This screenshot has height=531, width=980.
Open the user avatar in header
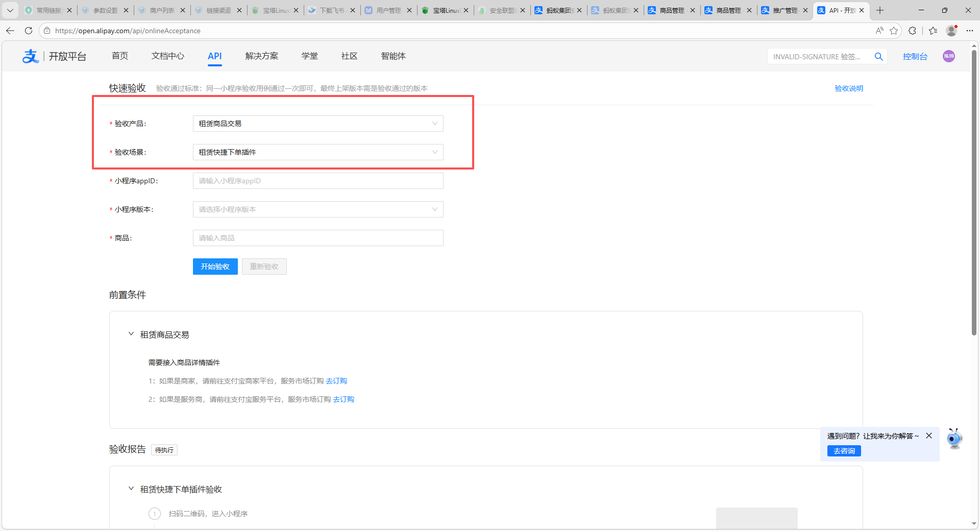pyautogui.click(x=948, y=56)
